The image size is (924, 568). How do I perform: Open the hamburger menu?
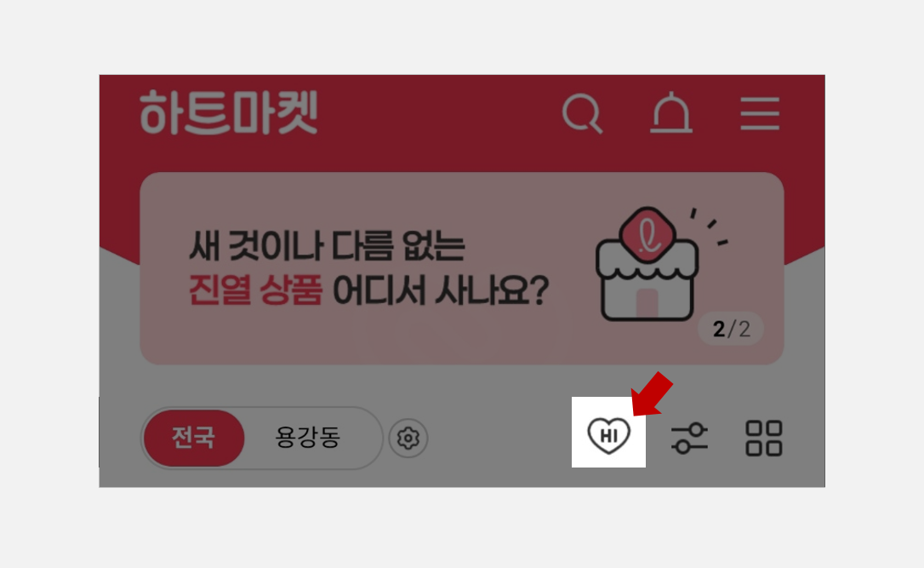point(760,113)
